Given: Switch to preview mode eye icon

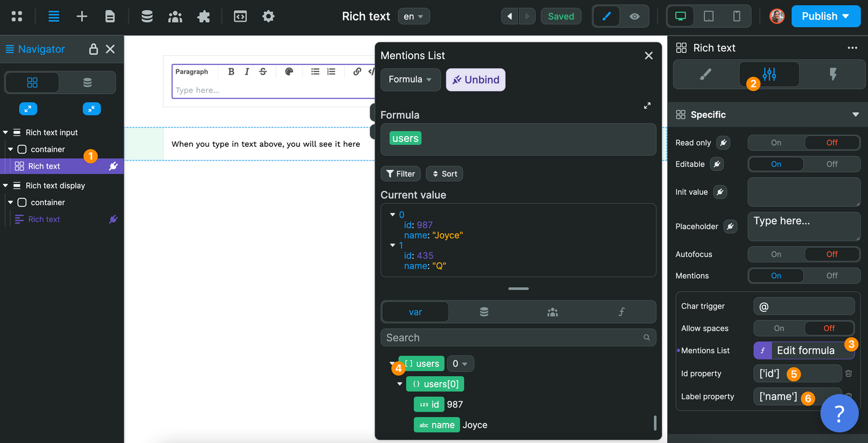Looking at the screenshot, I should tap(634, 16).
